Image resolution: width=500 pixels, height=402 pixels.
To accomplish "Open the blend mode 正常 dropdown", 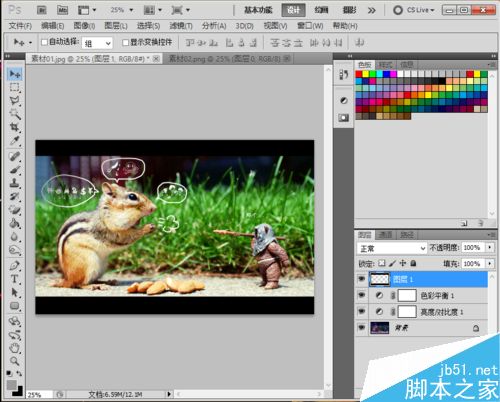I will coord(392,248).
